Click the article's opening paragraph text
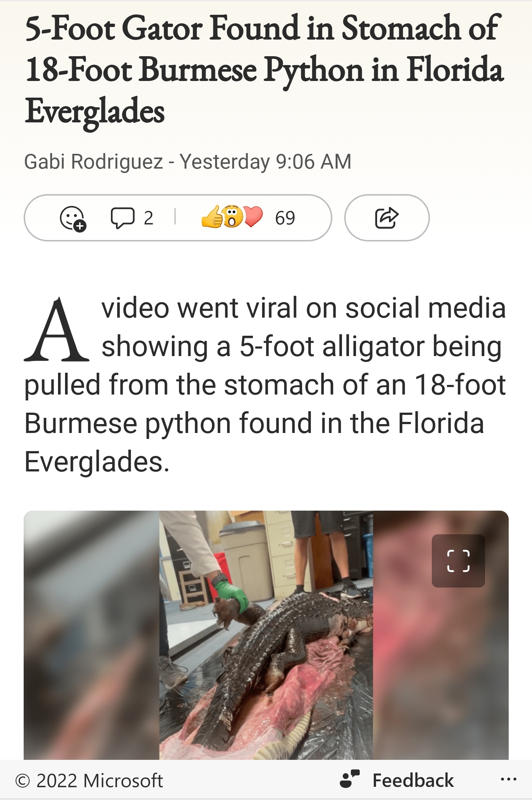532x802 pixels. click(x=265, y=385)
